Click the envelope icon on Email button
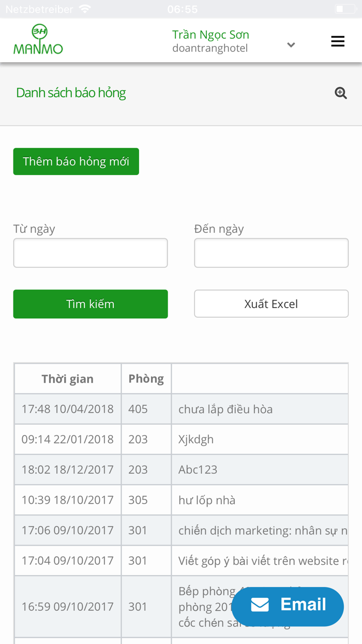 pos(260,606)
